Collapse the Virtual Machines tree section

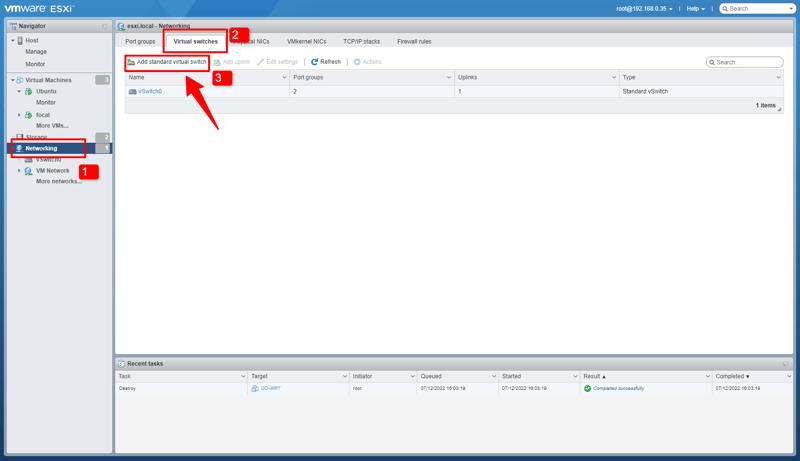[13, 80]
